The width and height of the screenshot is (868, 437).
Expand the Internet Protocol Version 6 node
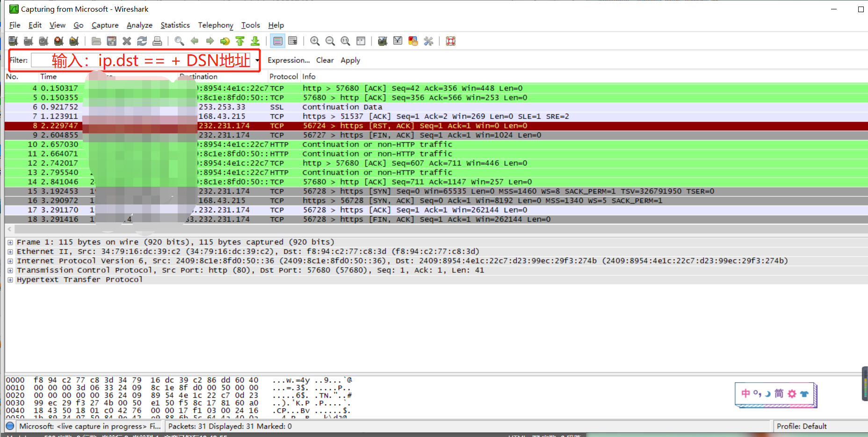point(10,261)
